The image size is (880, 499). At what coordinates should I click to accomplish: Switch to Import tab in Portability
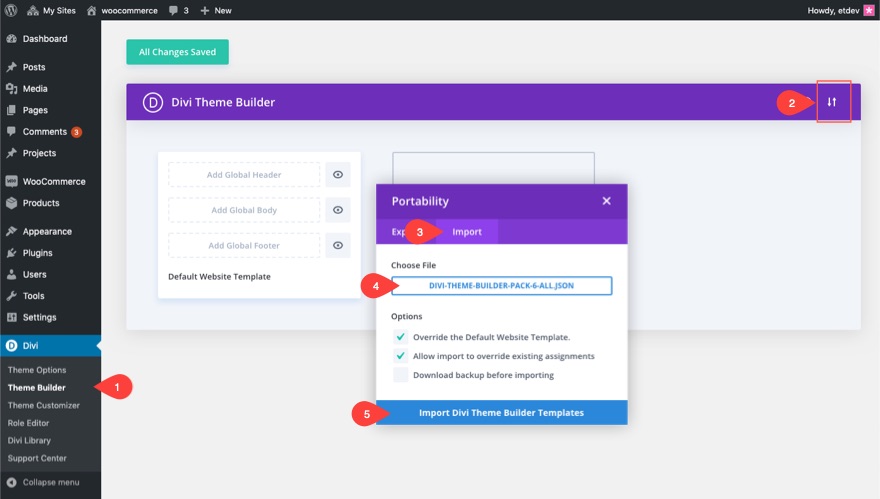pyautogui.click(x=467, y=232)
